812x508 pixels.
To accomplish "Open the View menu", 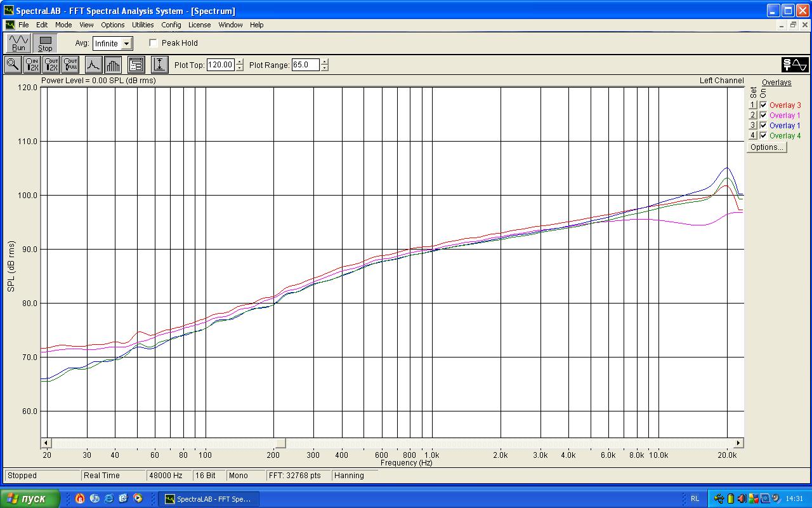I will coord(86,25).
